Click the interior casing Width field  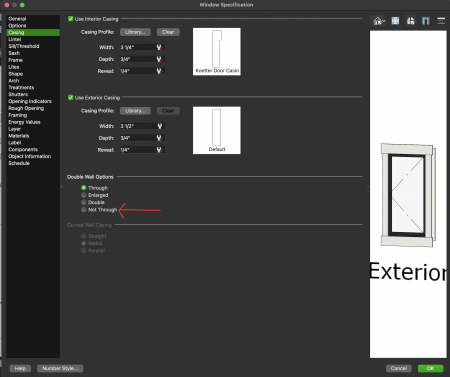click(138, 47)
